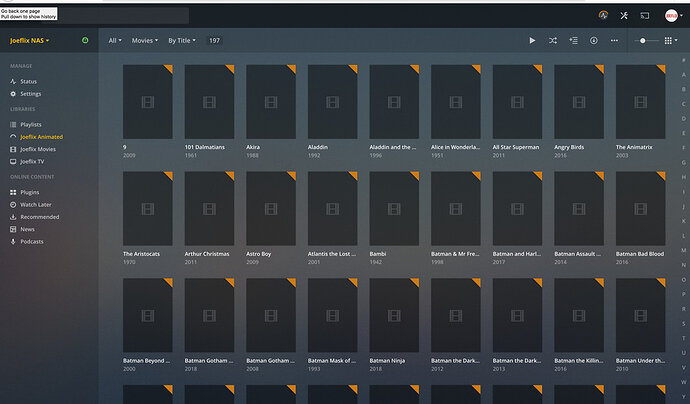The image size is (690, 404).
Task: Open the 101 Dalmatians poster
Action: click(x=209, y=102)
